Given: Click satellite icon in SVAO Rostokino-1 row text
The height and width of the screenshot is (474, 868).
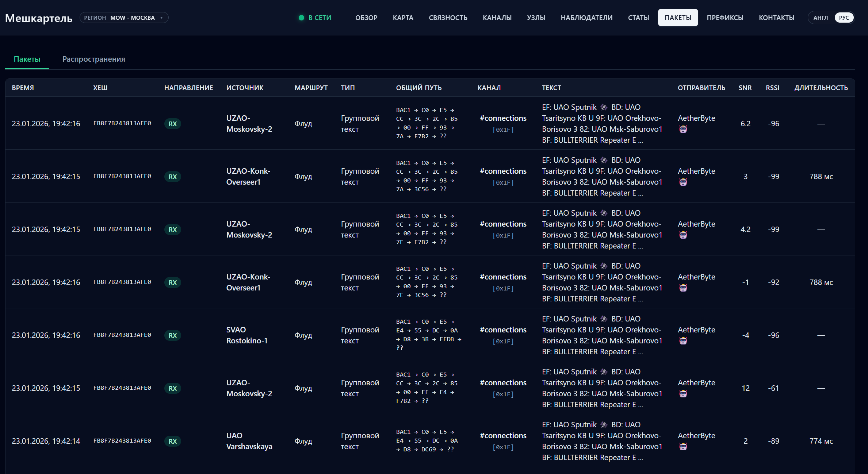Looking at the screenshot, I should (x=604, y=319).
